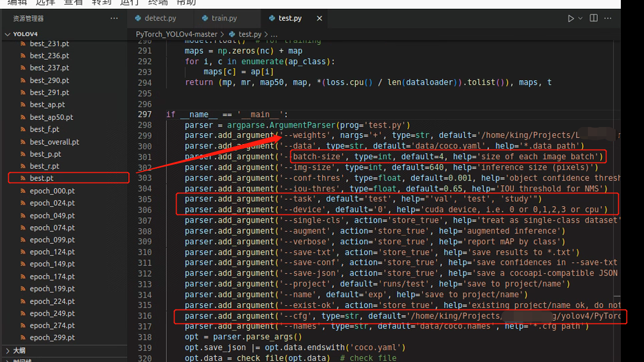This screenshot has width=644, height=362.
Task: Open the editor more actions ellipsis
Action: (608, 19)
